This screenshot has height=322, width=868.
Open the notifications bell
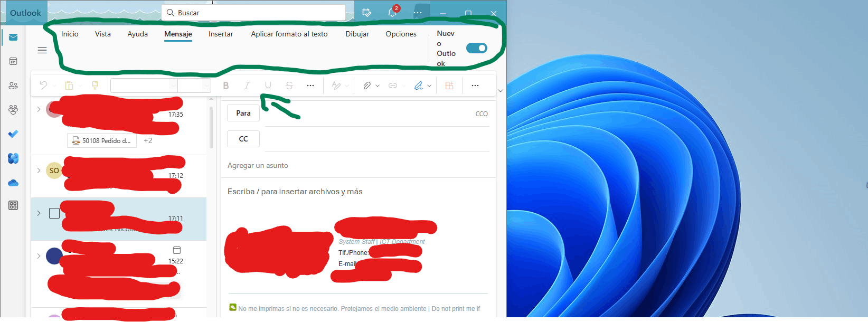pos(392,13)
